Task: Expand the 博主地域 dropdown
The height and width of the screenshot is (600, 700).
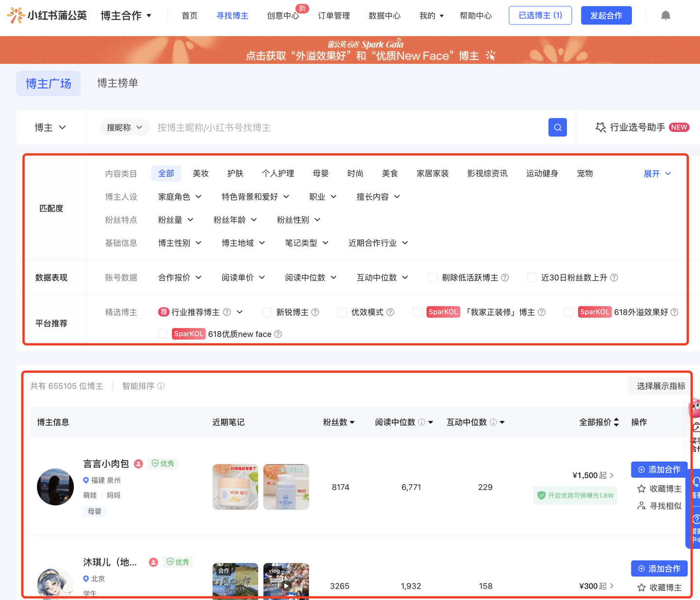Action: point(242,243)
